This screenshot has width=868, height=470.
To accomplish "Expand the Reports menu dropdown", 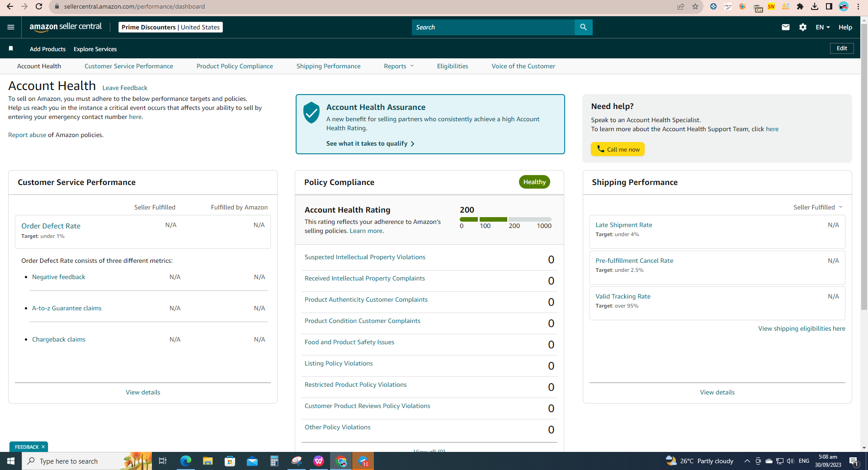I will click(399, 66).
